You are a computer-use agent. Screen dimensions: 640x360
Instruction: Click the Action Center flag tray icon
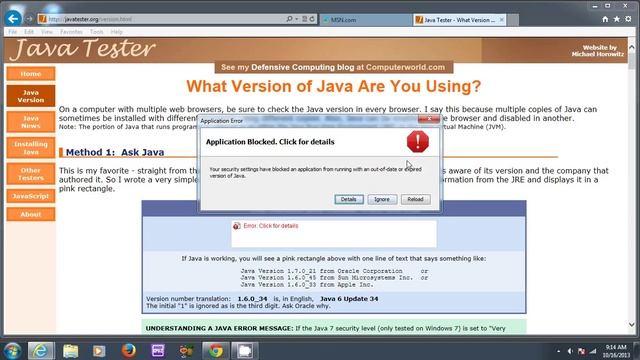(581, 351)
